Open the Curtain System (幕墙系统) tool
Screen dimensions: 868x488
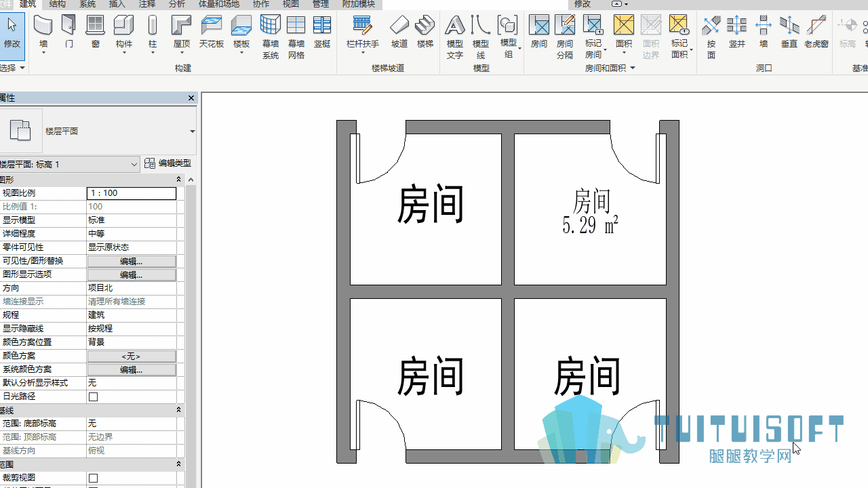pos(271,37)
